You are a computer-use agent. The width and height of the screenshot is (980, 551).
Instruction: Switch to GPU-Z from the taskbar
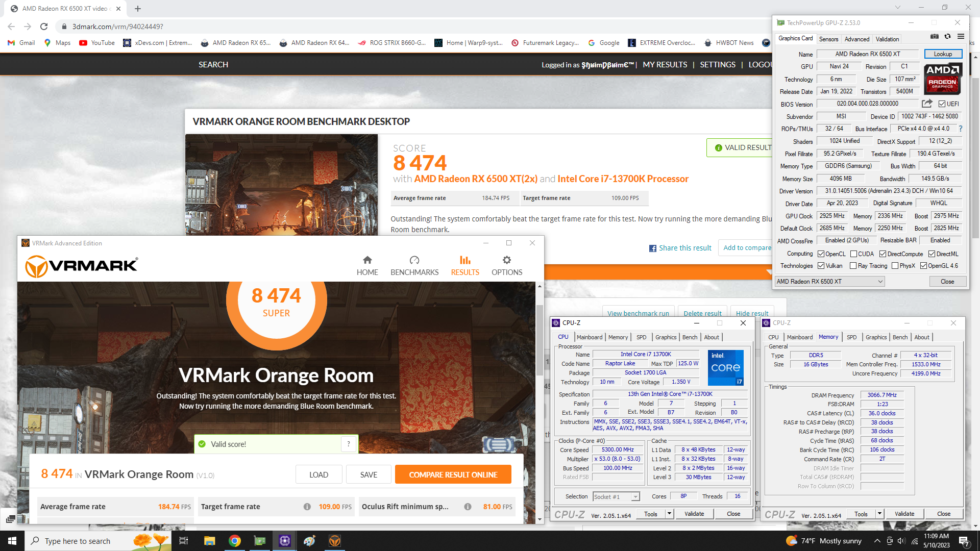[x=260, y=541]
